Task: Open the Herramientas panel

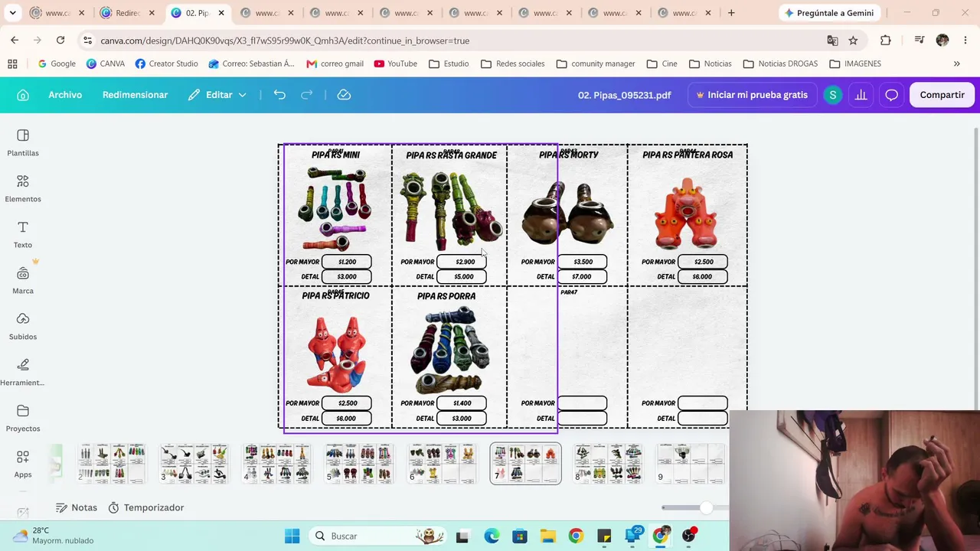Action: 23,372
